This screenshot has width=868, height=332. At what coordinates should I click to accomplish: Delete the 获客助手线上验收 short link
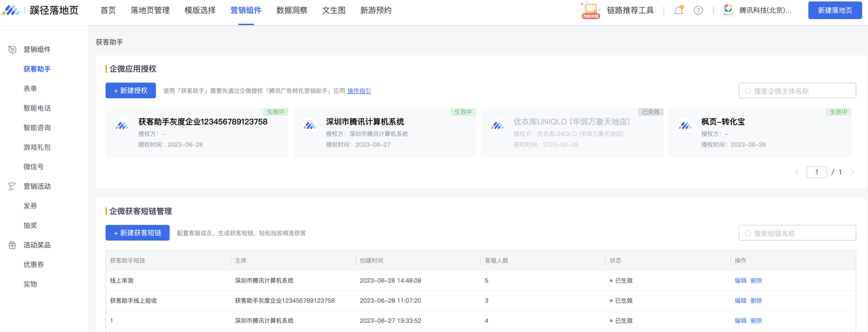756,301
